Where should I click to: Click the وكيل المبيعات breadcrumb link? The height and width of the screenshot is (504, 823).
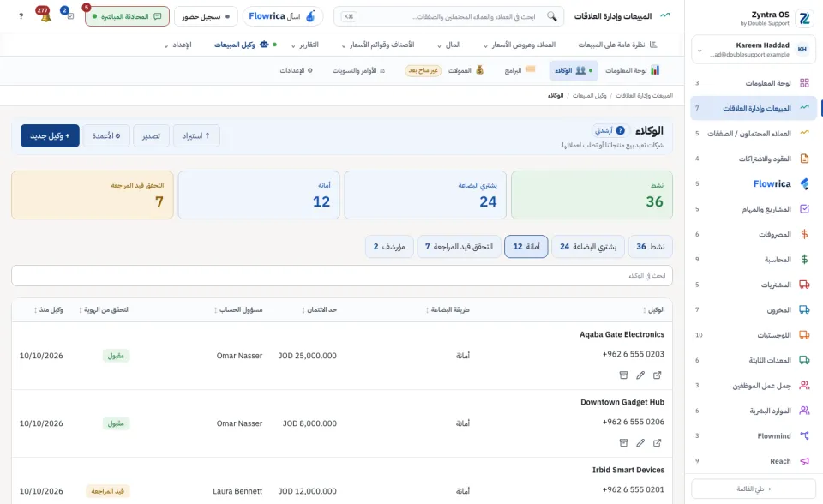coord(589,95)
